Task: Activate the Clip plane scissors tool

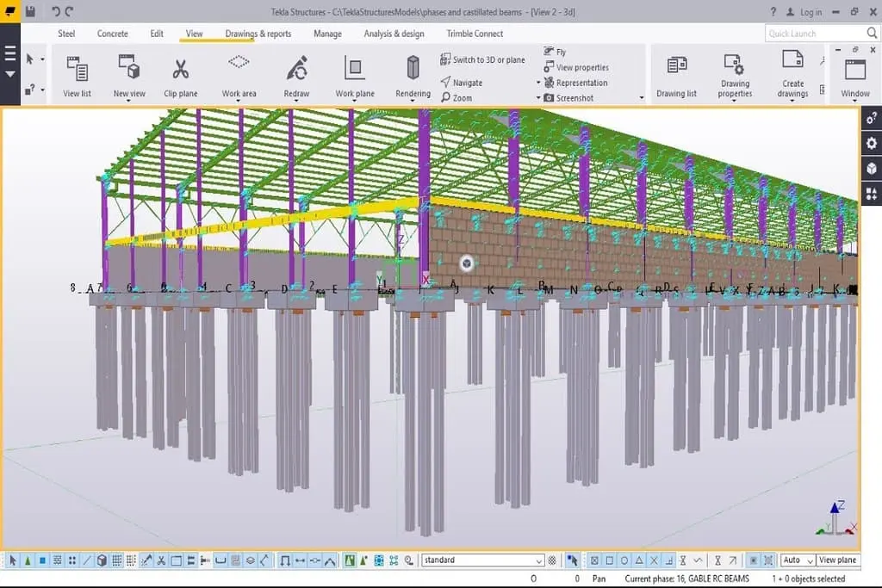Action: (x=180, y=69)
